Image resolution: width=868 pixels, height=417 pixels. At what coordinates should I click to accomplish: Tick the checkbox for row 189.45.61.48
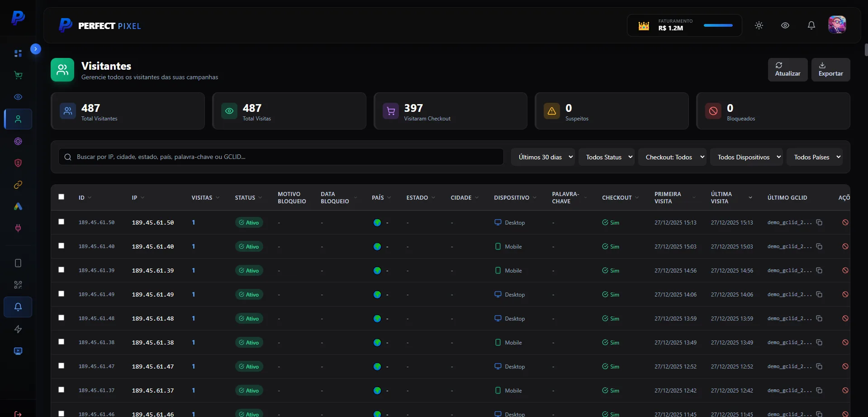[x=62, y=318]
